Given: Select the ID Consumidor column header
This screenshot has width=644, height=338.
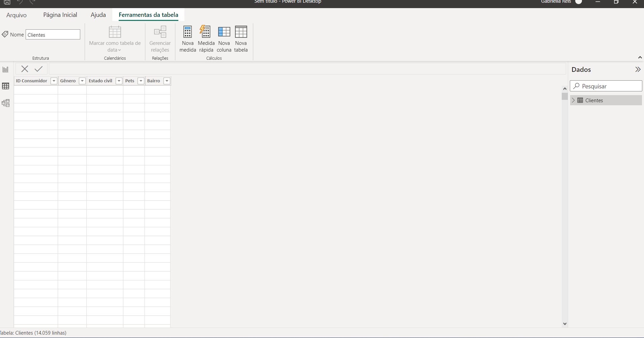Looking at the screenshot, I should pos(32,81).
